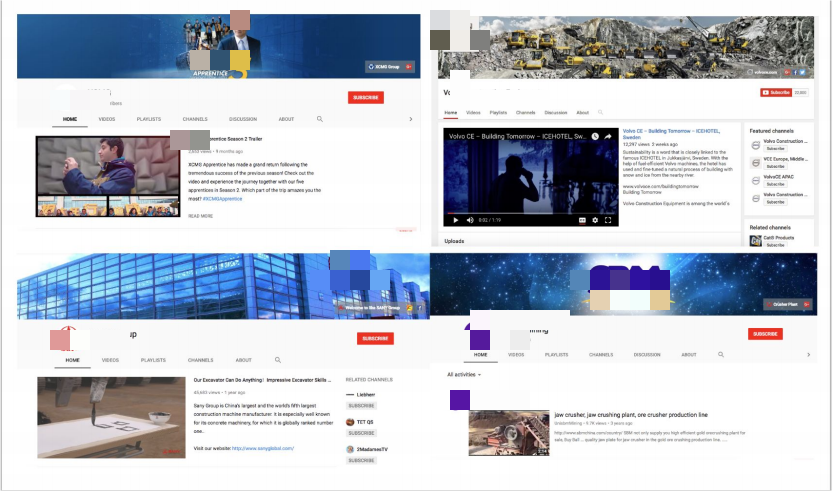Mute the Volvo video player volume icon
The height and width of the screenshot is (491, 833).
coord(470,219)
